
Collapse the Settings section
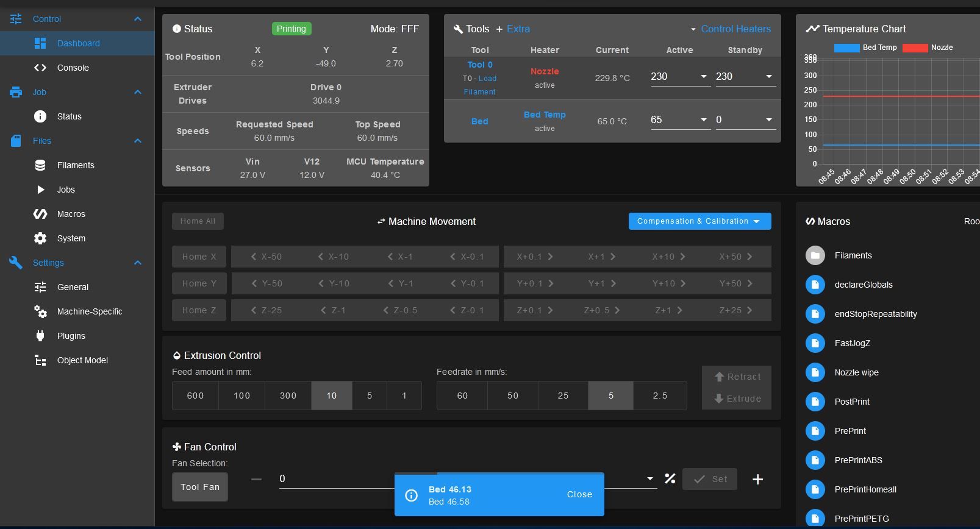tap(138, 263)
